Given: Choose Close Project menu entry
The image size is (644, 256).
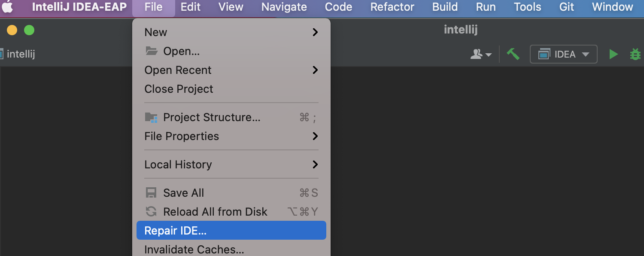Looking at the screenshot, I should point(179,89).
